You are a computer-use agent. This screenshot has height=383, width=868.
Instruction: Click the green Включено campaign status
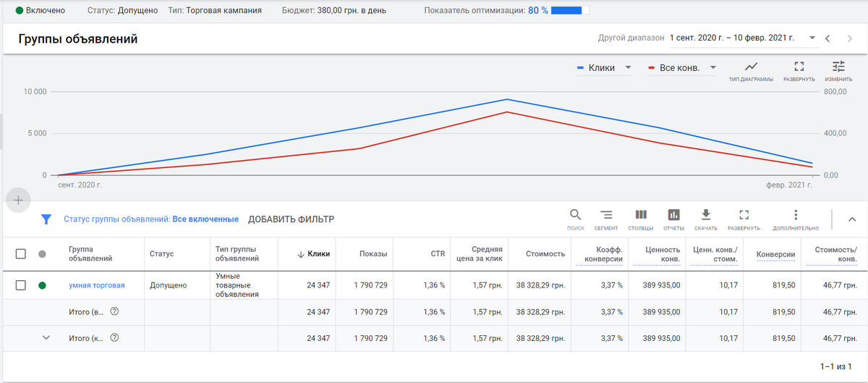click(x=41, y=11)
